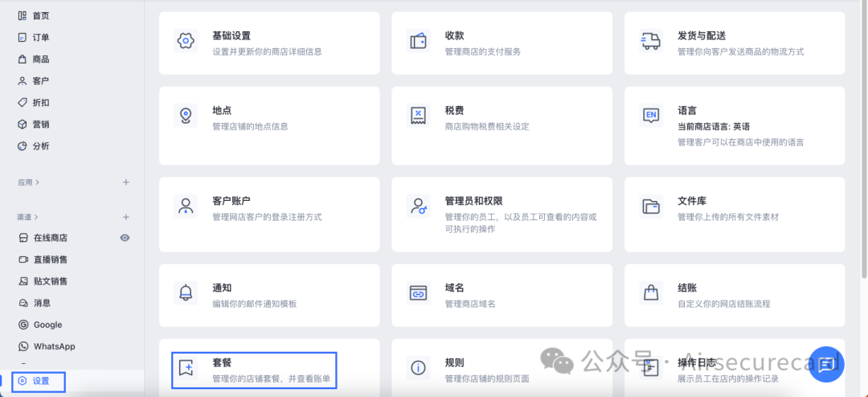Expand the 渠道 section chevron
The height and width of the screenshot is (397, 868).
pos(36,217)
